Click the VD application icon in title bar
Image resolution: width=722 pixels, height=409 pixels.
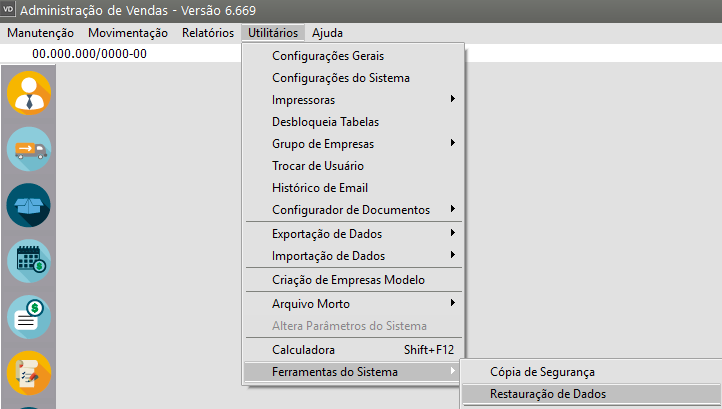coord(9,11)
